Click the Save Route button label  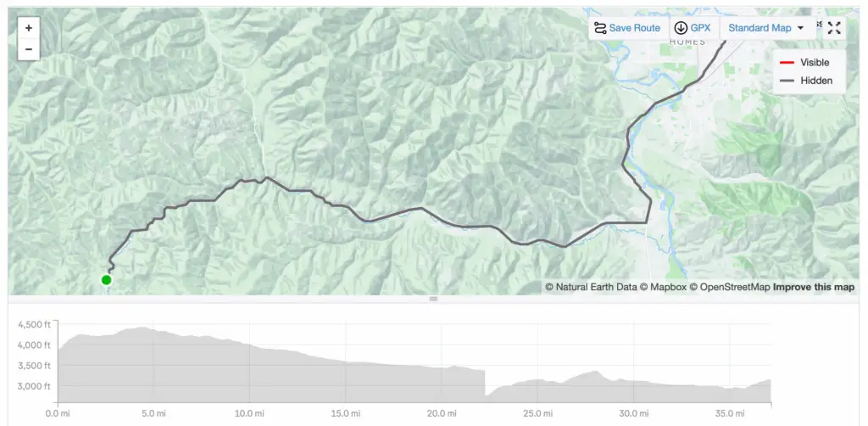634,28
